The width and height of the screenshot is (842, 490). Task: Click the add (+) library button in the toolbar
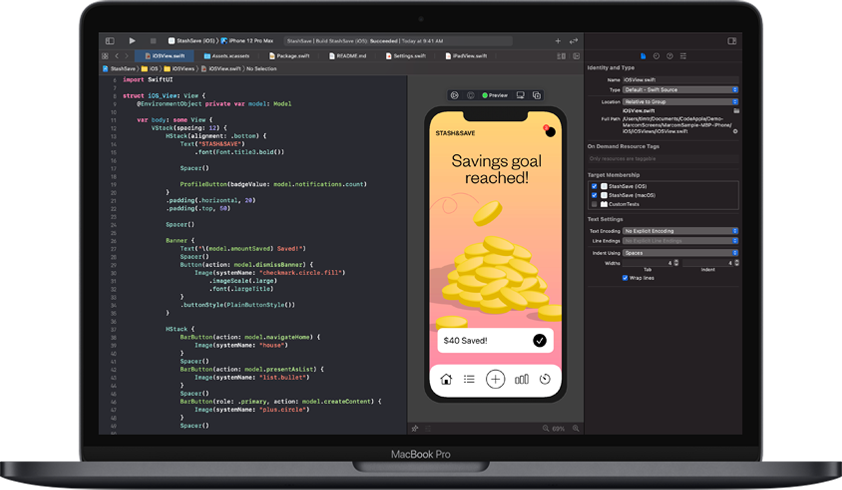pos(557,41)
